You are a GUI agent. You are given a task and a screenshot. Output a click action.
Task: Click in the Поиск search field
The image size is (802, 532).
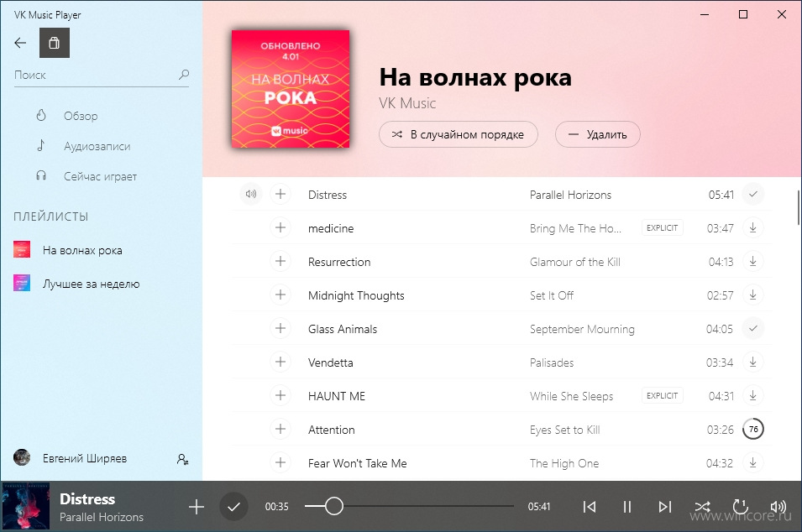click(102, 76)
